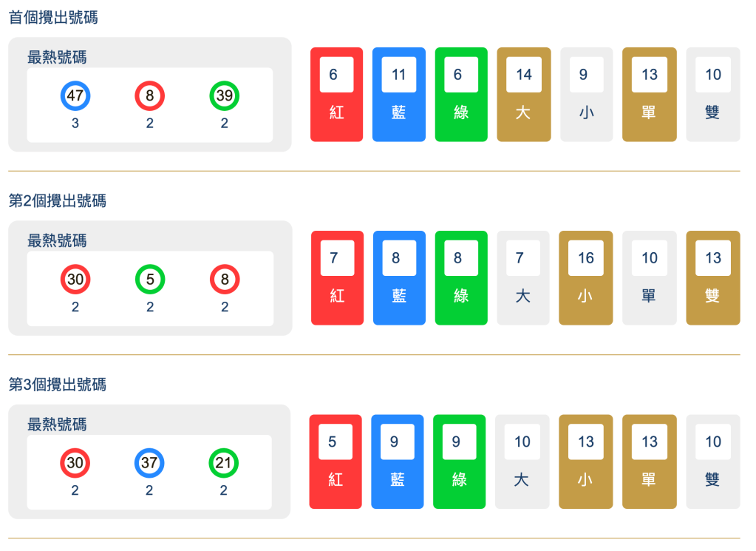This screenshot has width=756, height=551.
Task: Select the 大 tile showing 10 in third draw
Action: click(x=522, y=462)
